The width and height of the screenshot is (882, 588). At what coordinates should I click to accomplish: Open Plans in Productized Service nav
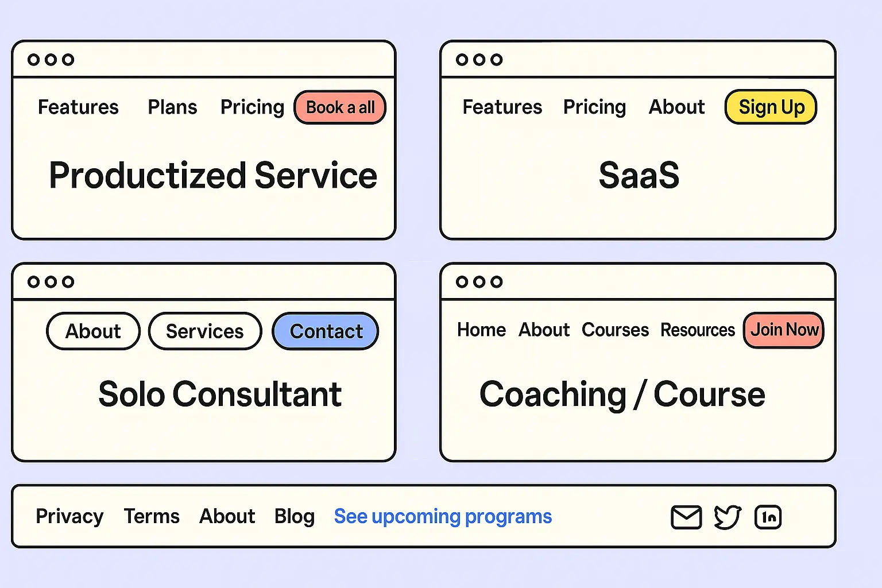[172, 107]
